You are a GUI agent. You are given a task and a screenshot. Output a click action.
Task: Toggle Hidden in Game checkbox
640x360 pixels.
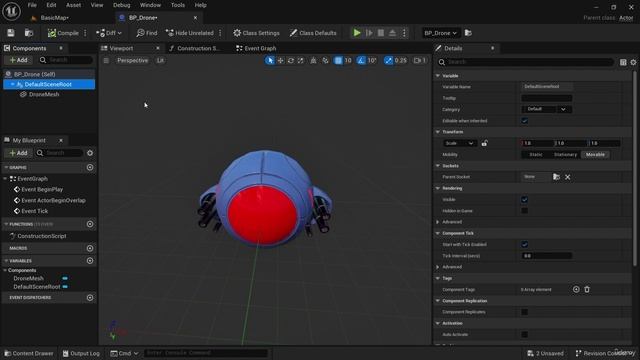click(524, 211)
